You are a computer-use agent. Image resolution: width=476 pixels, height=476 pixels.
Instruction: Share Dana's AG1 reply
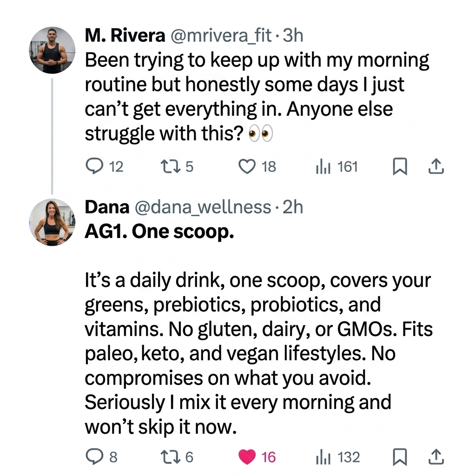point(436,456)
